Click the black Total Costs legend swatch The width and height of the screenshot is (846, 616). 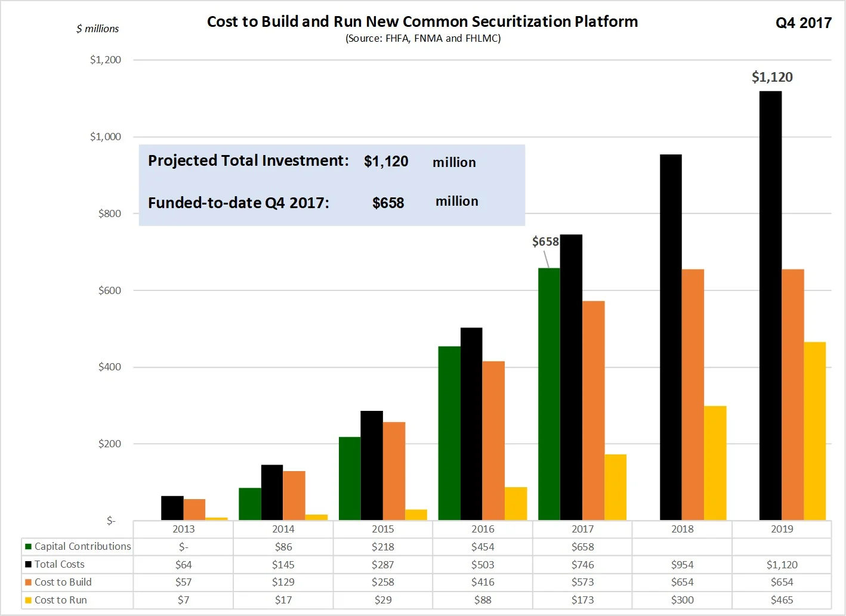tap(28, 564)
